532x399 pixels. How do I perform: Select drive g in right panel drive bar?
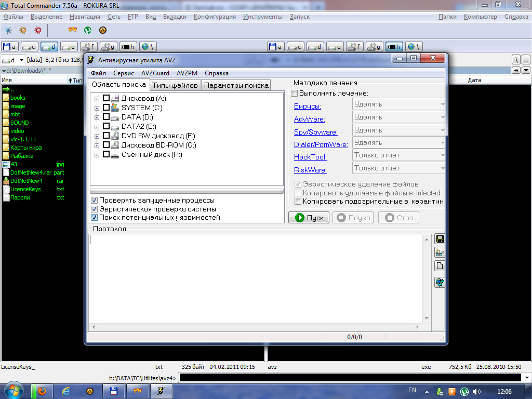pyautogui.click(x=375, y=46)
